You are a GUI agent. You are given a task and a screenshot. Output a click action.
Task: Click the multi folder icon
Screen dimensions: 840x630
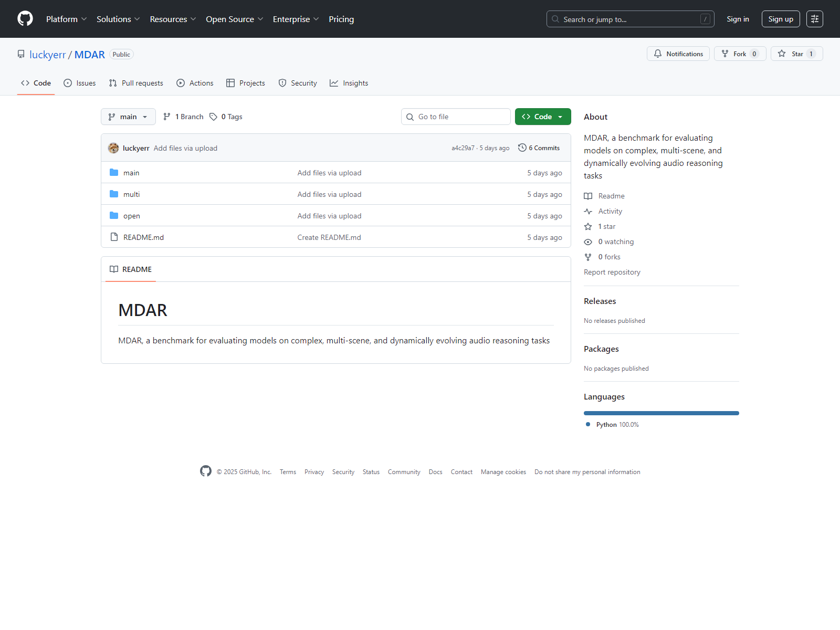point(114,194)
